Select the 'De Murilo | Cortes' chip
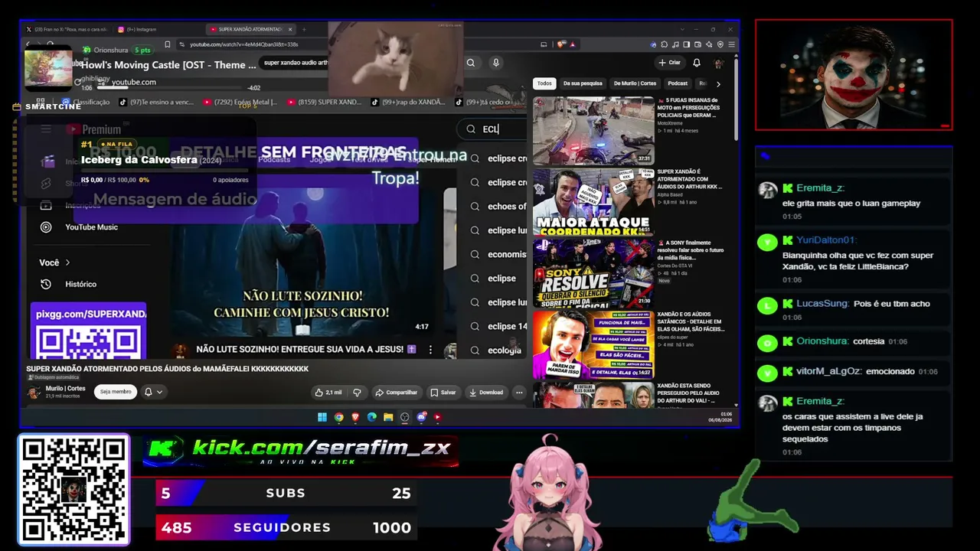Viewport: 980px width, 551px height. (635, 83)
